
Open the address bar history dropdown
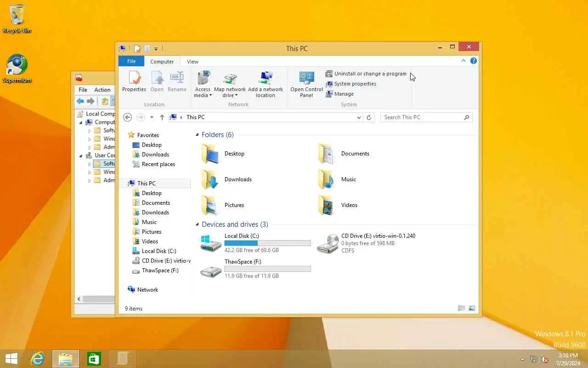tap(359, 117)
